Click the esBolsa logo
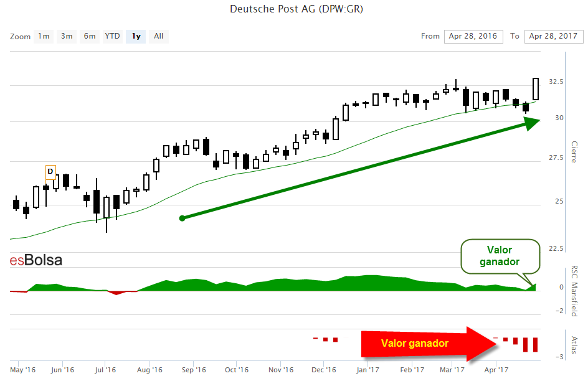588x381 pixels. coord(36,260)
